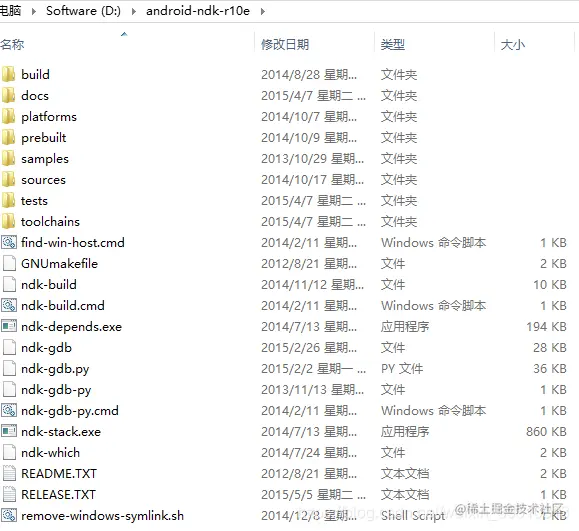Select the toolchains folder icon
The width and height of the screenshot is (579, 531).
pyautogui.click(x=8, y=222)
